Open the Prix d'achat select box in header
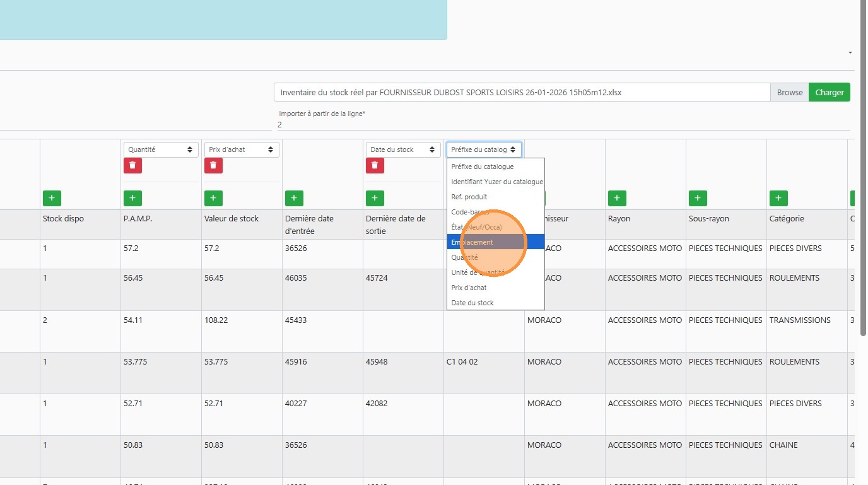 pyautogui.click(x=242, y=149)
